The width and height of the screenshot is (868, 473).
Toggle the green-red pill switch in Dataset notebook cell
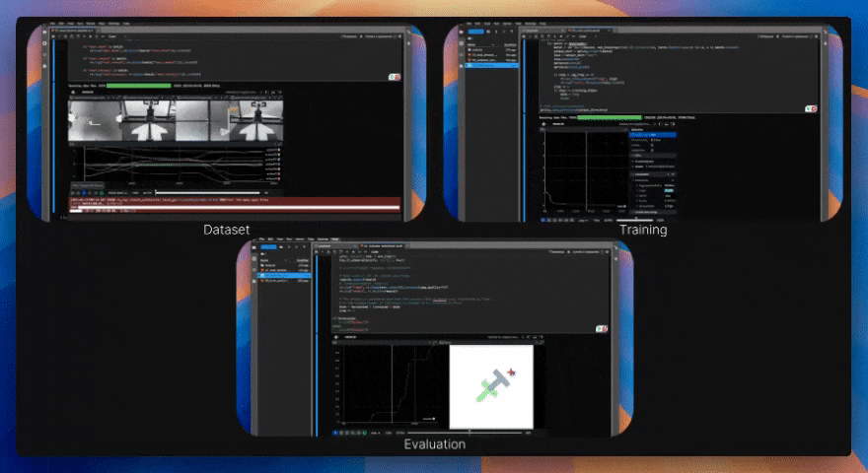click(x=395, y=77)
